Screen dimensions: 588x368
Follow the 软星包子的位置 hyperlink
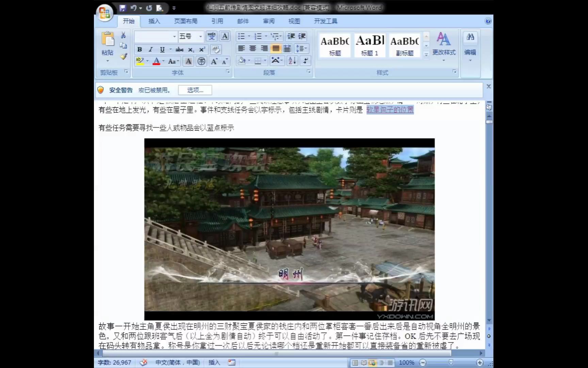[390, 110]
